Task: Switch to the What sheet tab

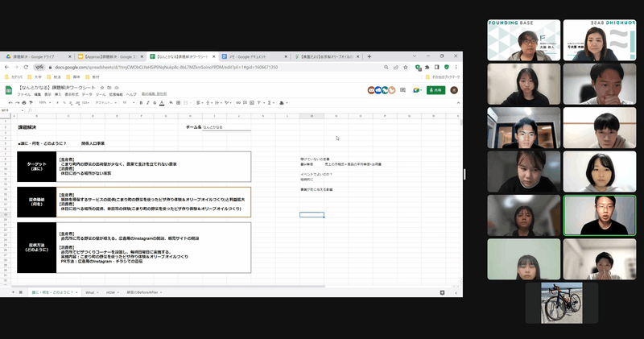Action: click(x=92, y=292)
